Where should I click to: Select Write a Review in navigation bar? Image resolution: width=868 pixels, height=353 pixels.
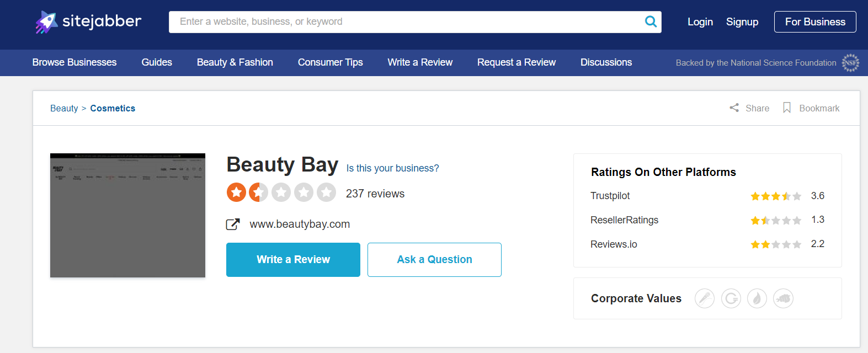pos(420,62)
